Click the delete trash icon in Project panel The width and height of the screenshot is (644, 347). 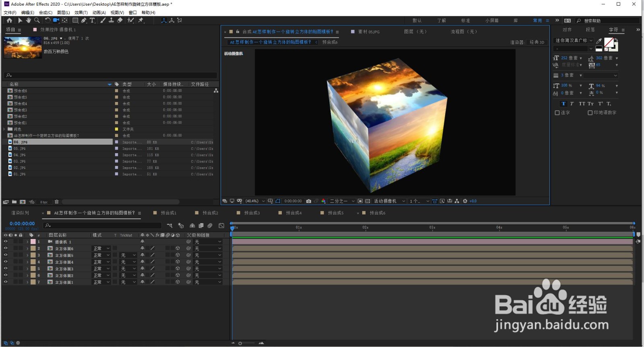(57, 202)
